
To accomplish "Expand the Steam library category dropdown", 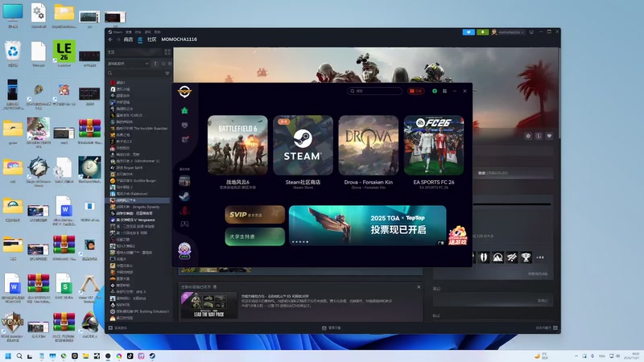I will (x=128, y=64).
